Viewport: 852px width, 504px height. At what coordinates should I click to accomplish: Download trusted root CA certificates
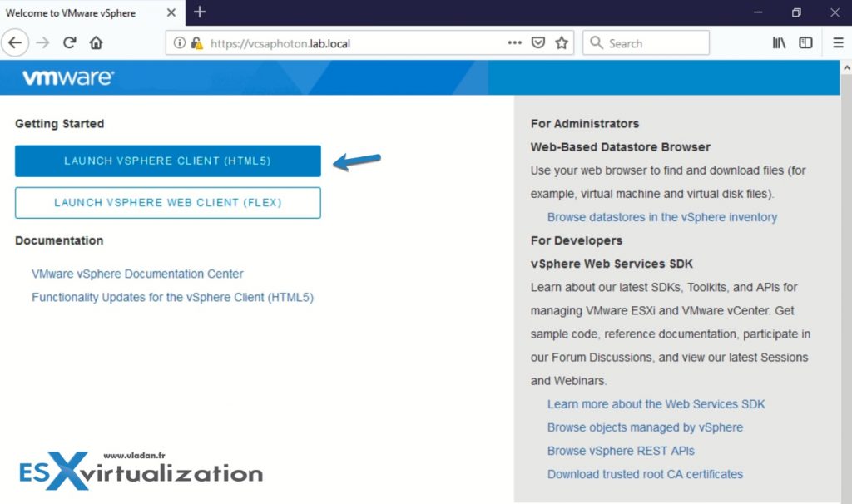point(644,474)
